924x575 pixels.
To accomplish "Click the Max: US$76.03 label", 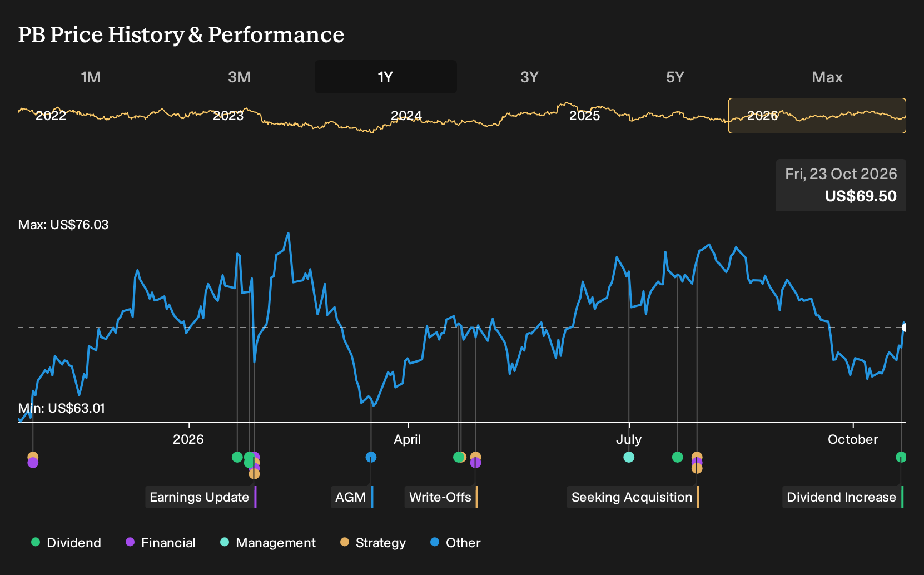I will [x=63, y=225].
